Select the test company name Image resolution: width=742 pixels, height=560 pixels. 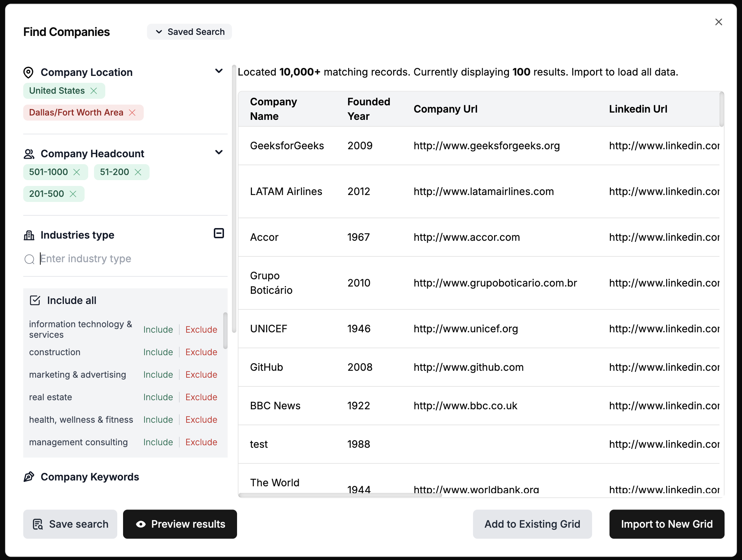[259, 444]
